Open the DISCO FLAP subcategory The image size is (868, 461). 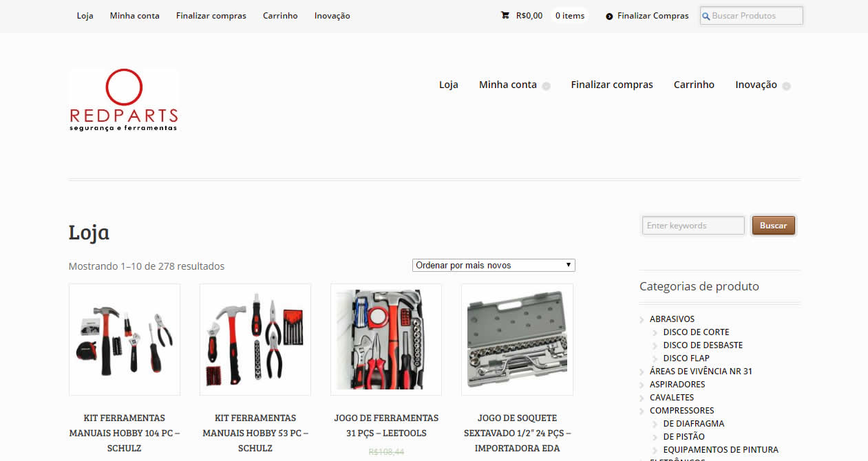pyautogui.click(x=686, y=358)
